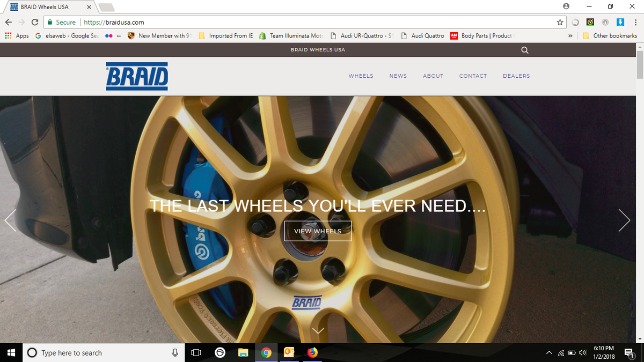Open the Audi Quattro bookmark
644x362 pixels.
click(423, 36)
